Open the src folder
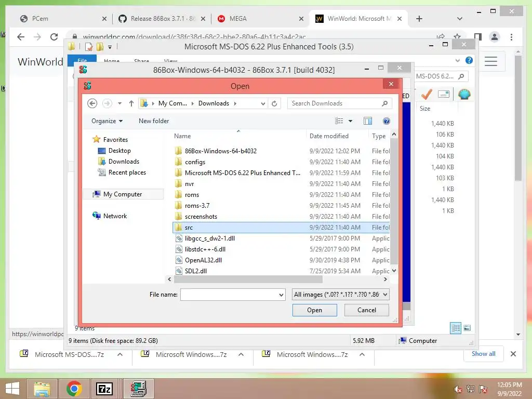Screen dimensions: 532x399 281,228
